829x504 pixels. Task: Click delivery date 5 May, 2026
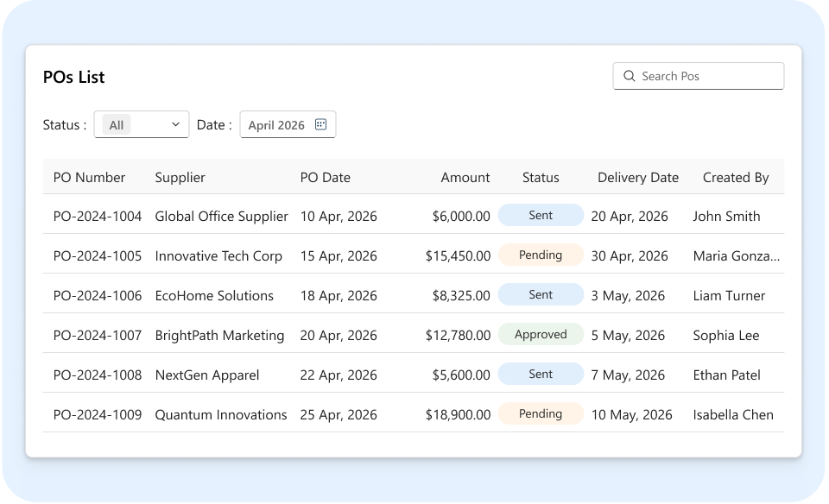(x=628, y=335)
